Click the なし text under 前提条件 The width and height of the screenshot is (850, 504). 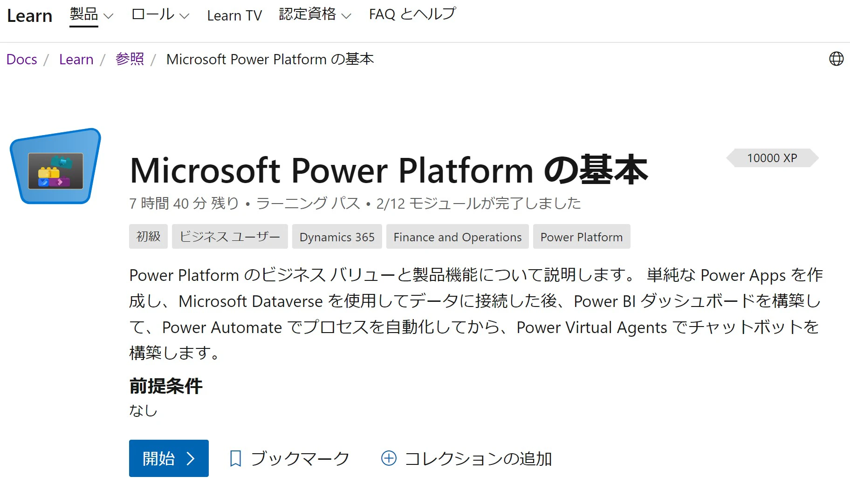tap(143, 411)
